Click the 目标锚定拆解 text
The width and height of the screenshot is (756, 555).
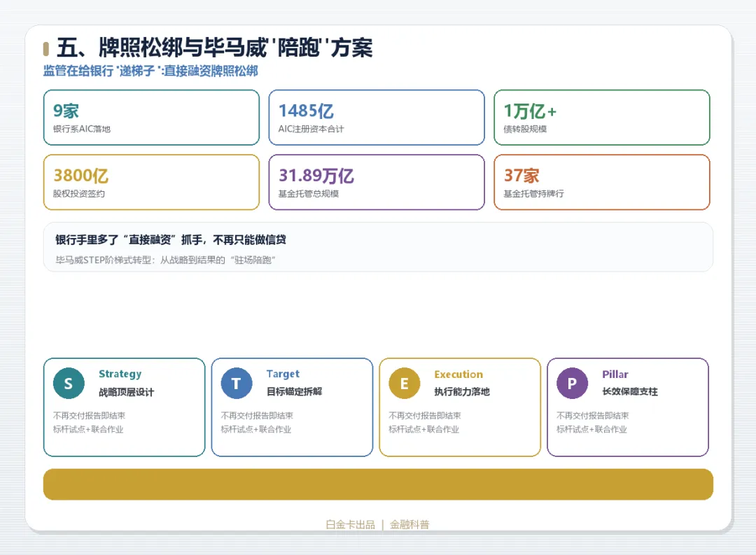click(x=294, y=391)
